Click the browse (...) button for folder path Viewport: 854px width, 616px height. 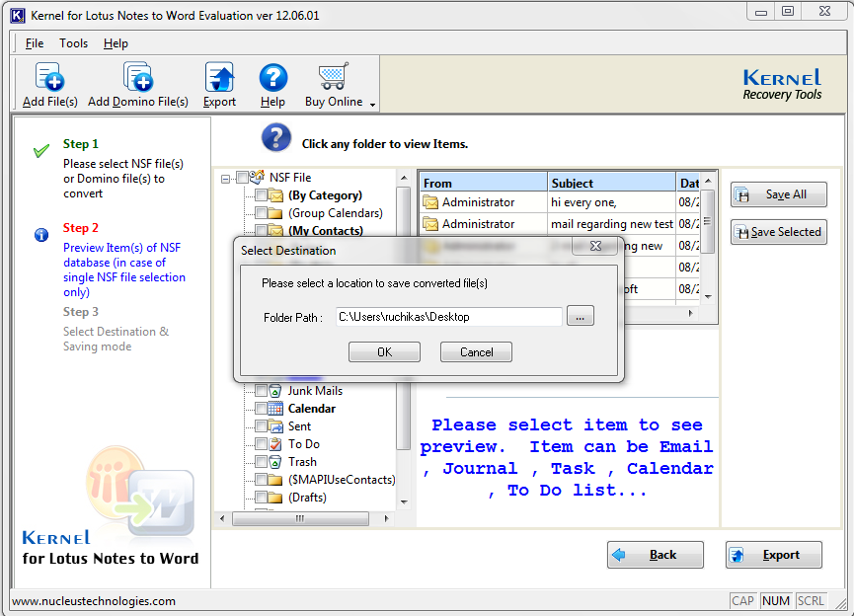click(581, 317)
